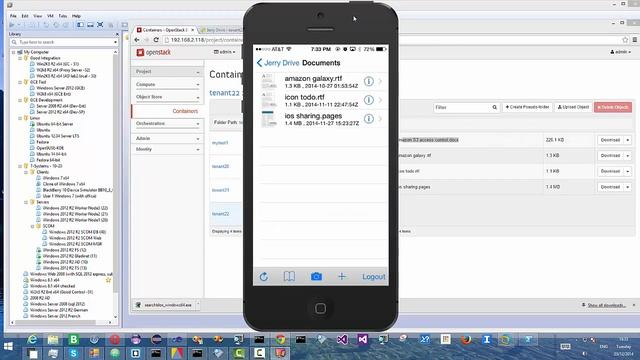Toggle VMware full screen mode icon
Viewport: 640px width, 360px height.
click(100, 25)
